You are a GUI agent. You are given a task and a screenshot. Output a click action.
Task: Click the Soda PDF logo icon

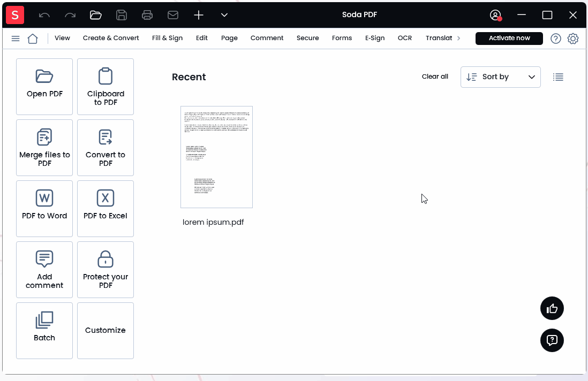point(15,15)
